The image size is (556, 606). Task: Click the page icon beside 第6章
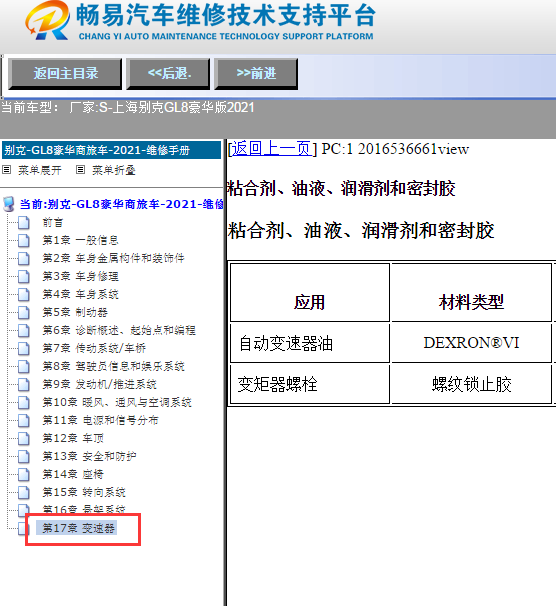tap(24, 330)
